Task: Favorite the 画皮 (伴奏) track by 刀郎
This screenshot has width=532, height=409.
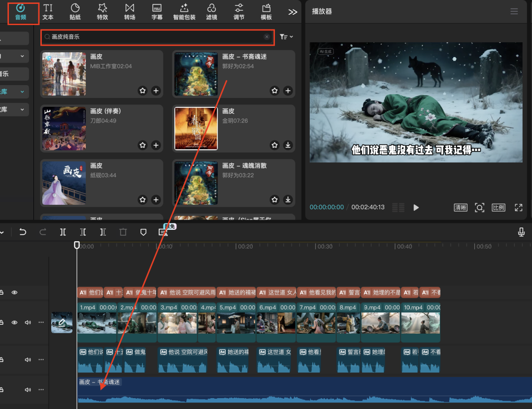Action: [142, 145]
